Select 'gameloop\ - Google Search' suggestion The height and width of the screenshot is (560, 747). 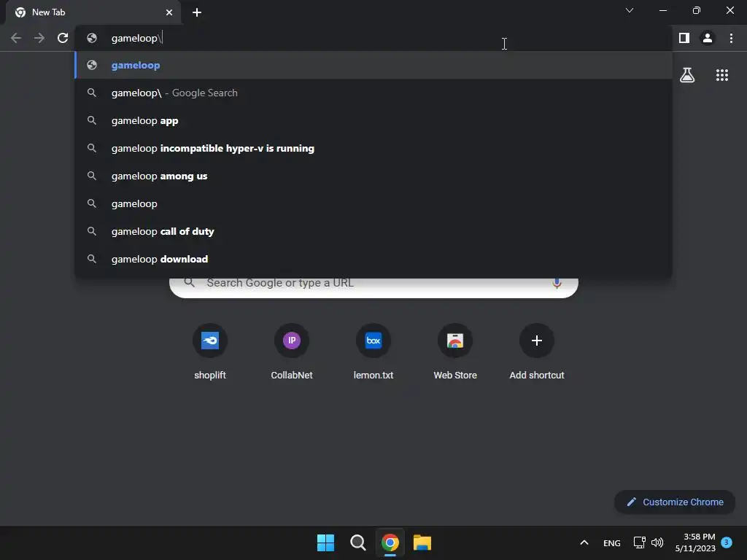coord(373,93)
